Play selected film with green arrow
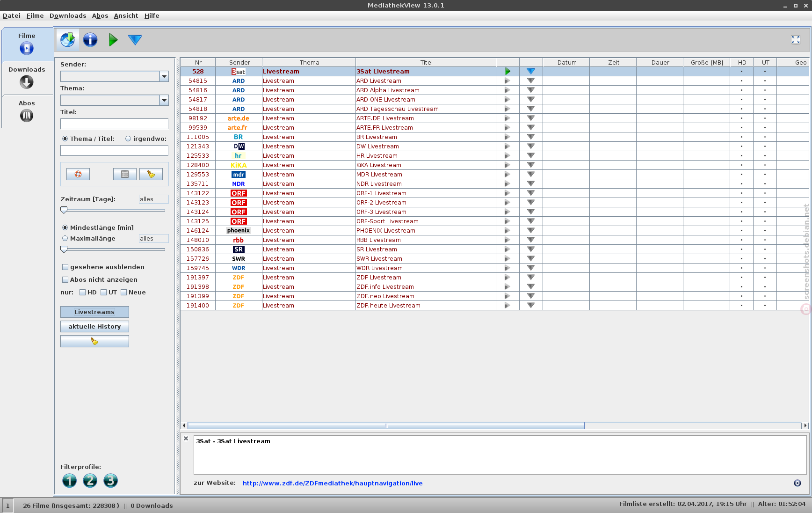This screenshot has height=513, width=812. (113, 40)
